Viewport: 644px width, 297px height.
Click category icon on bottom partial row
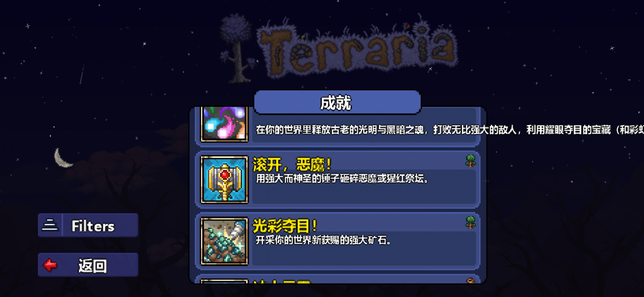pos(471,280)
